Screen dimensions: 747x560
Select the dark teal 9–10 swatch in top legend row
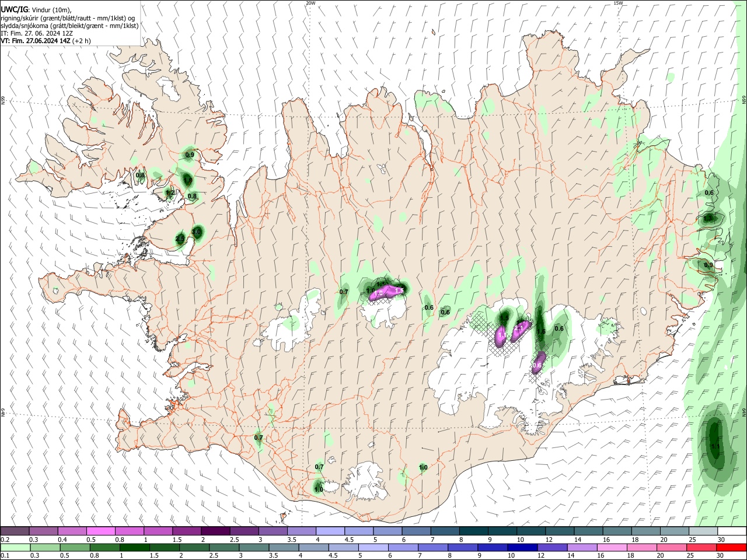[502, 531]
